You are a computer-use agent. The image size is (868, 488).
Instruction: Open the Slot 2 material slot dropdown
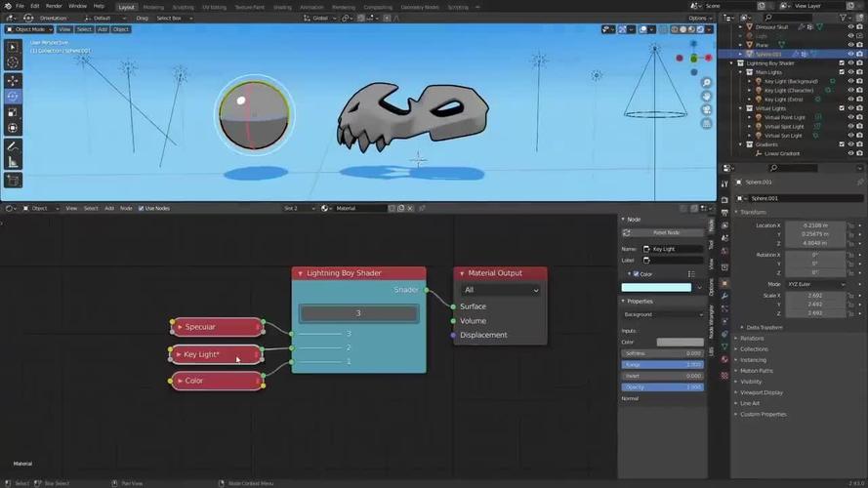point(299,209)
